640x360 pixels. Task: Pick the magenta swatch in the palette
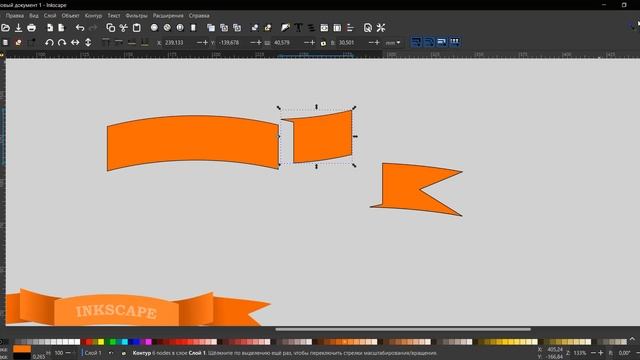point(148,342)
